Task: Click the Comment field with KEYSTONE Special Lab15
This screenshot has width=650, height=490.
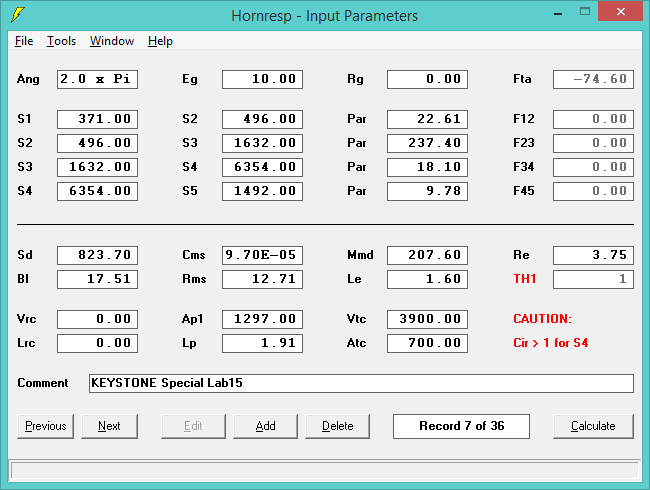Action: click(x=361, y=383)
